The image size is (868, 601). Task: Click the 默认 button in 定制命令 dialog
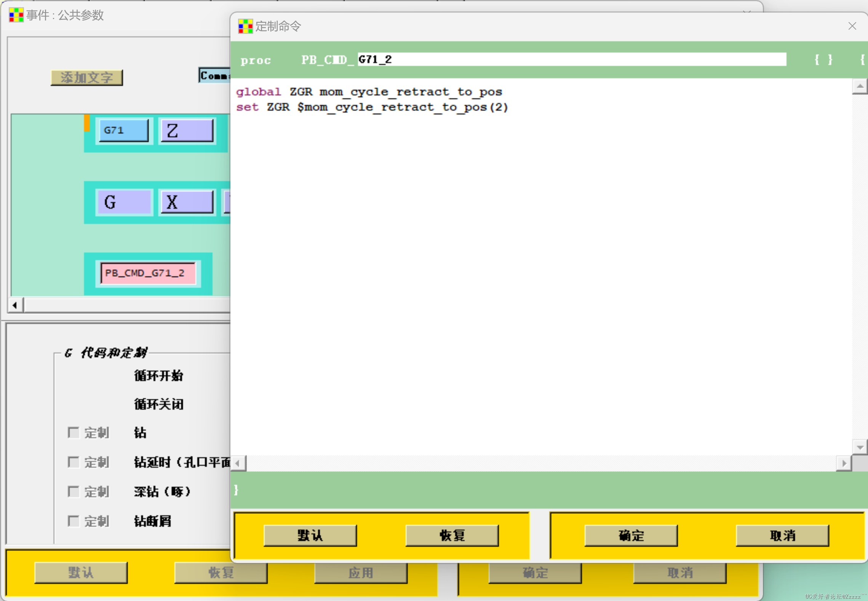pyautogui.click(x=310, y=535)
